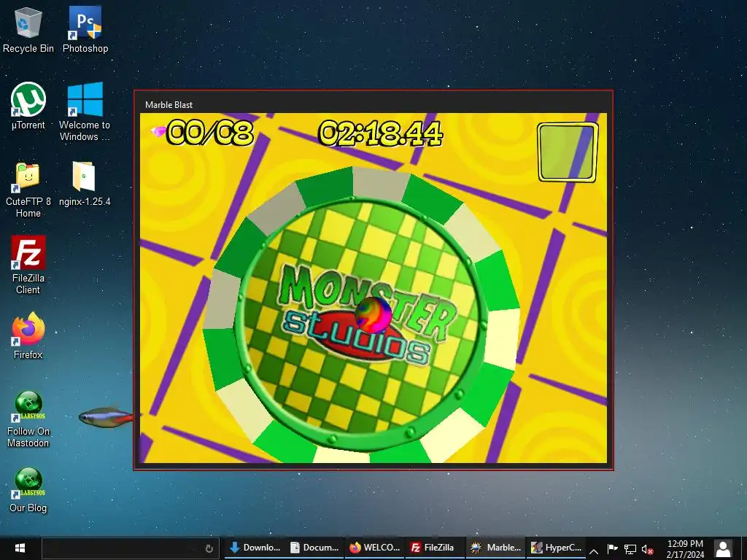Image resolution: width=747 pixels, height=560 pixels.
Task: Select the nginx-1.25.4 folder icon
Action: [x=85, y=183]
